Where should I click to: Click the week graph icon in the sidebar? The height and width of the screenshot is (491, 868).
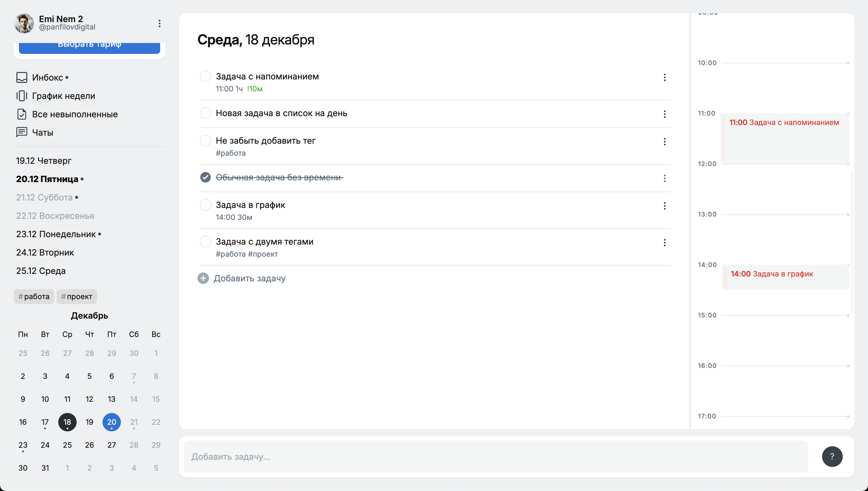[x=22, y=95]
